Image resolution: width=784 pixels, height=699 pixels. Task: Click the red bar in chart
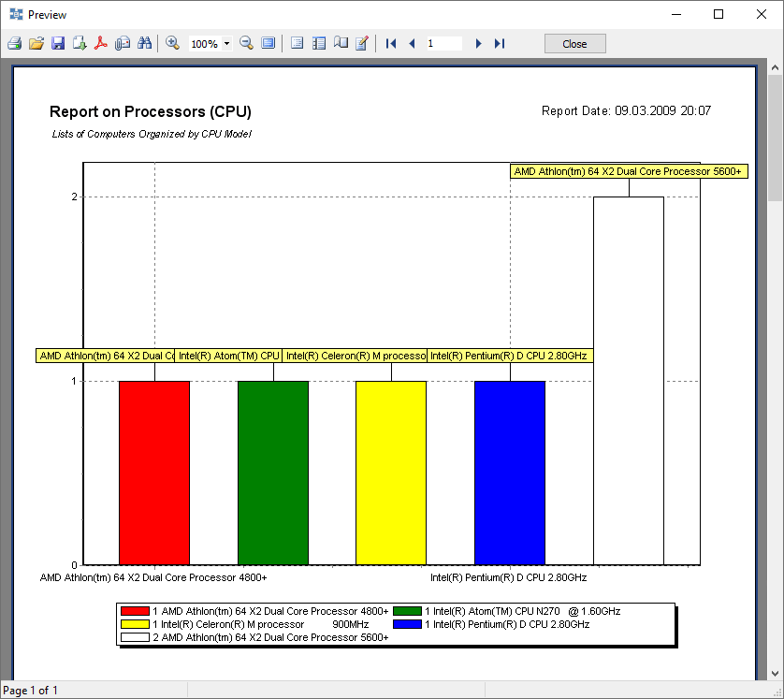click(x=154, y=473)
